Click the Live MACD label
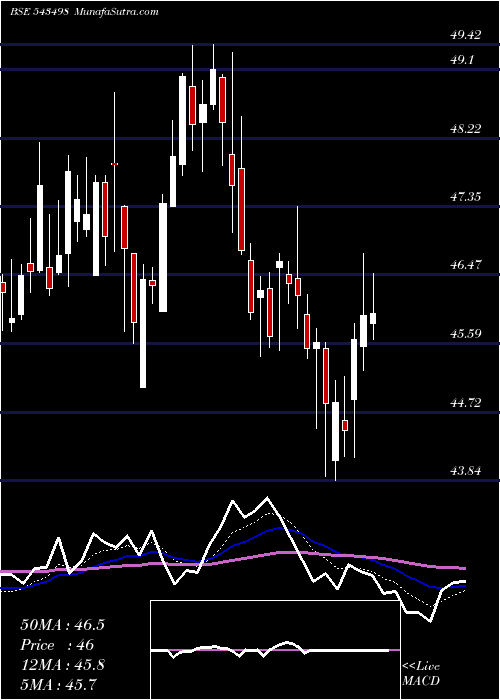 tap(421, 673)
